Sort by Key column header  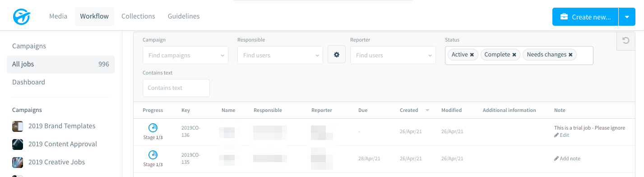(185, 110)
